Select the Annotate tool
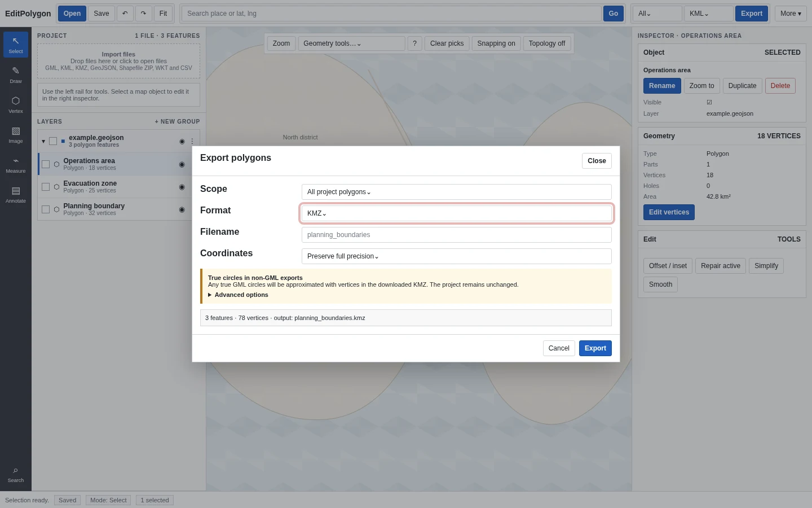812x508 pixels. (x=16, y=194)
